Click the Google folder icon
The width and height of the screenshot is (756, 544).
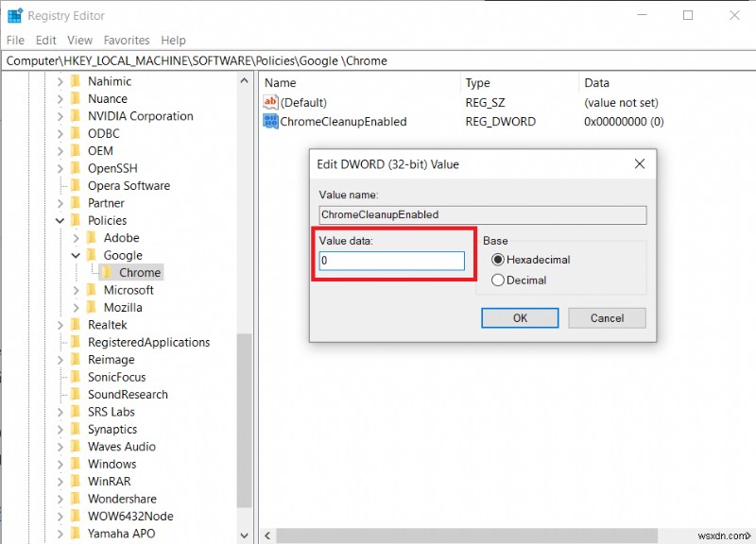(92, 255)
